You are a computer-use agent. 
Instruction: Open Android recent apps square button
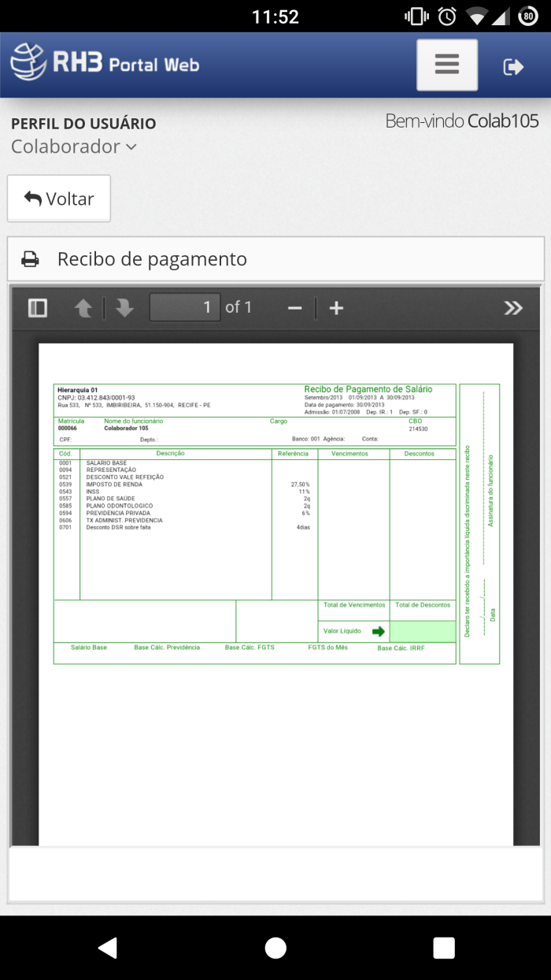(444, 948)
